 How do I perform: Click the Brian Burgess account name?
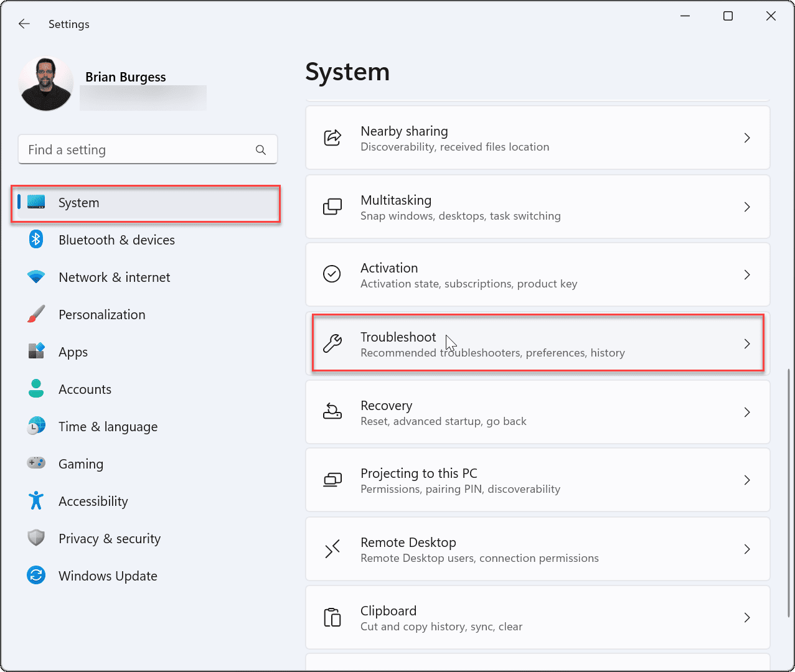[126, 77]
